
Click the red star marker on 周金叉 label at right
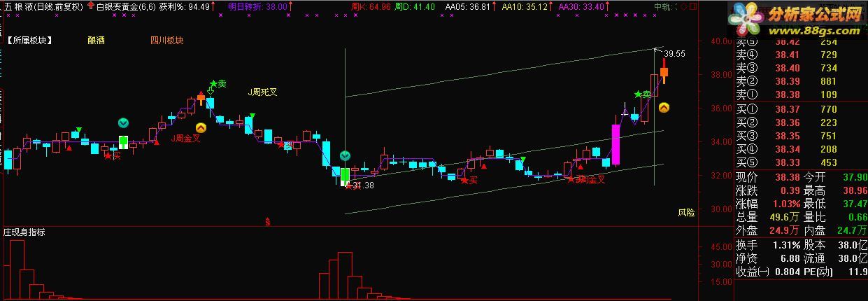[x=571, y=179]
